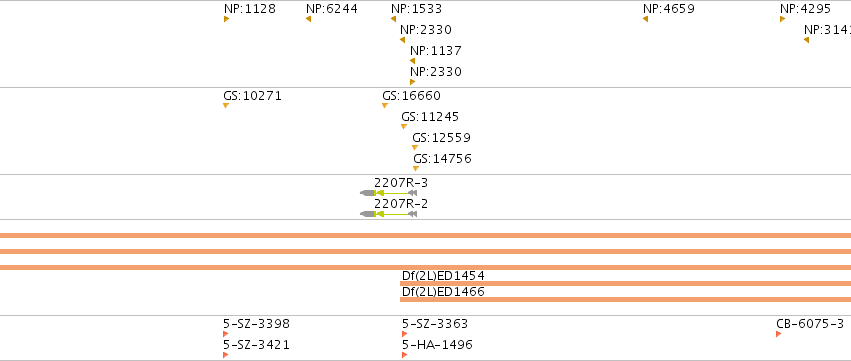
Task: Open the 5-SZ-3398 insertion label
Action: (x=256, y=324)
